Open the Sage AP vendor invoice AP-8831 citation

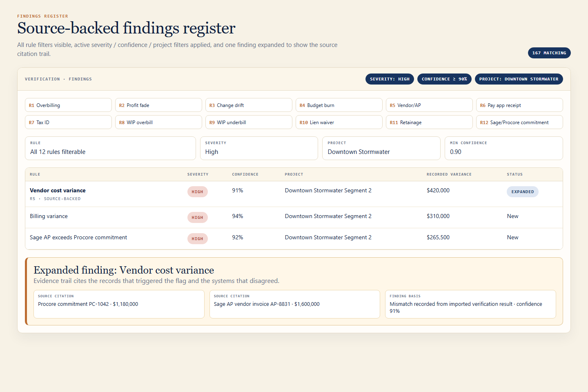[x=295, y=304]
